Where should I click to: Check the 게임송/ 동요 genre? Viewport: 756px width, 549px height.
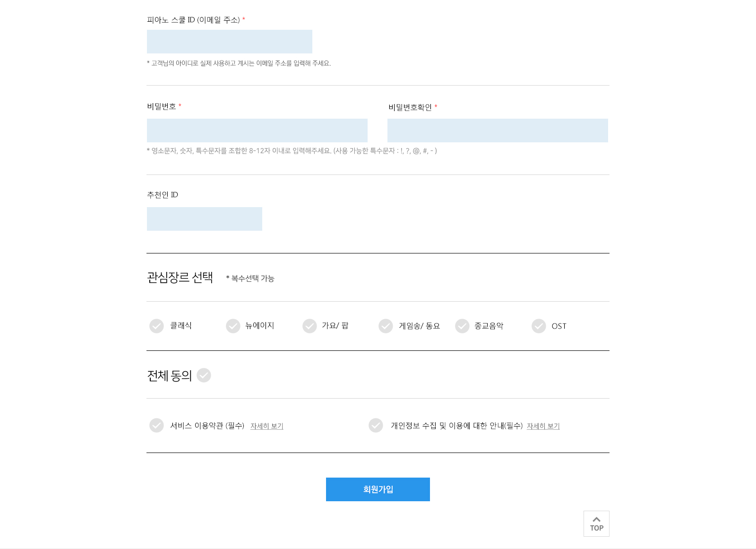click(386, 326)
